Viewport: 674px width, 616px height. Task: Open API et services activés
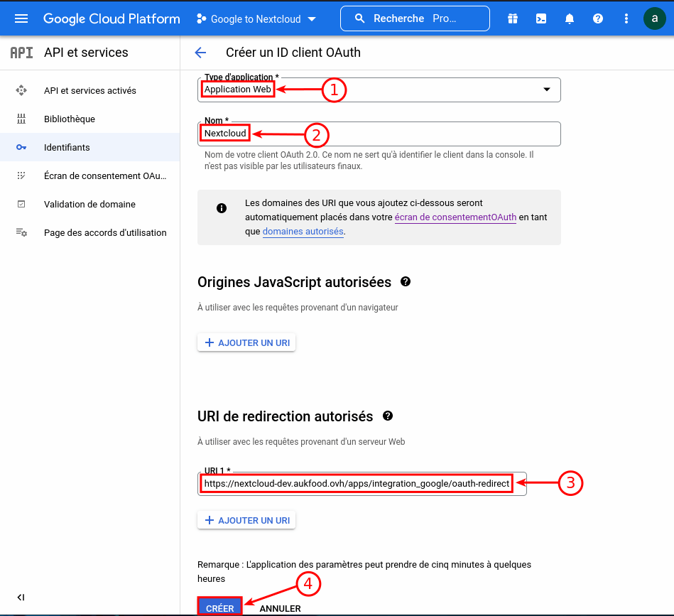(89, 90)
